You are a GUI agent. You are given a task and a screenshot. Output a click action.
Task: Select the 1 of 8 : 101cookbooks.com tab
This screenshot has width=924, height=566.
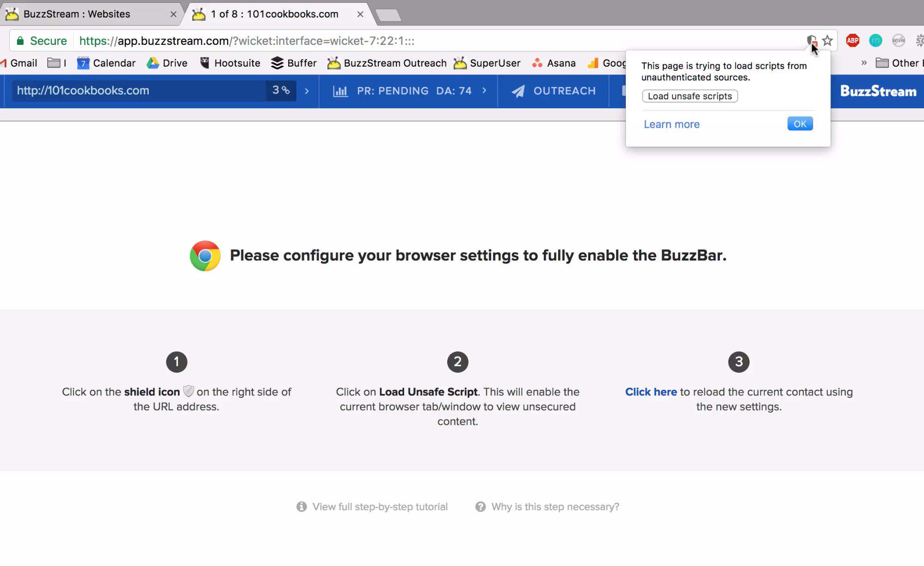click(x=277, y=14)
